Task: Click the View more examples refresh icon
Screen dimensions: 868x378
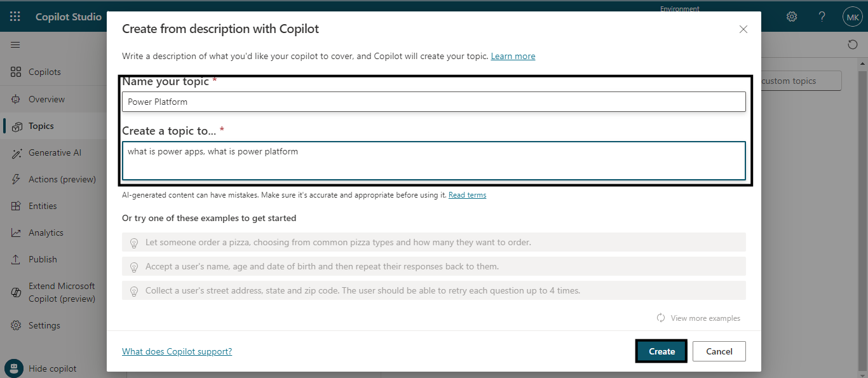Action: 661,318
